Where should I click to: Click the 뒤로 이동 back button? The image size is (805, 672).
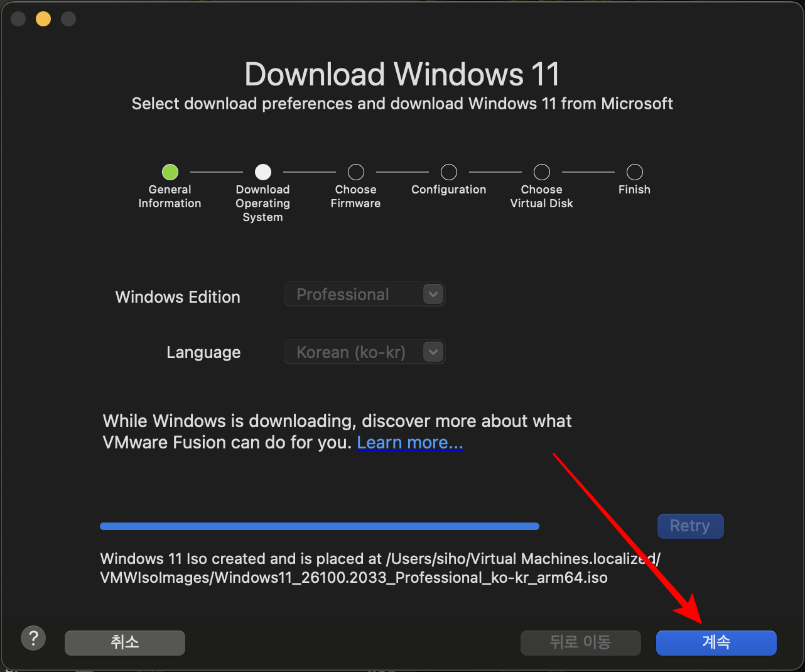(581, 642)
